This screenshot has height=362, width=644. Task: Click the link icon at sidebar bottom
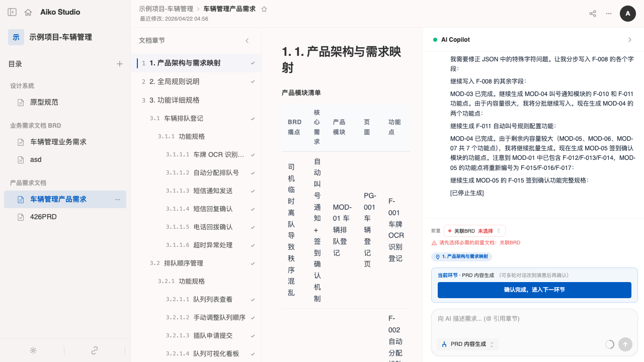tap(95, 350)
